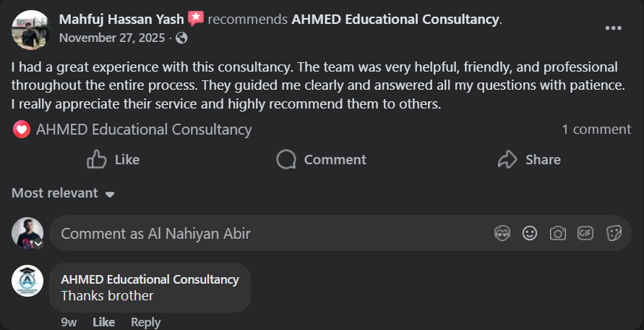Click the November 27, 2025 post date
This screenshot has height=330, width=644.
[x=113, y=37]
